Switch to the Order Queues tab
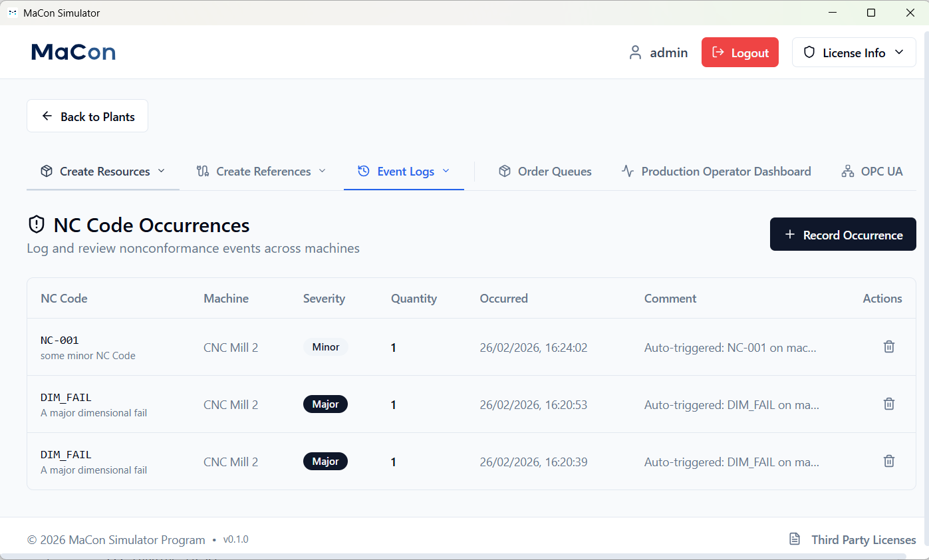The height and width of the screenshot is (560, 929). pyautogui.click(x=545, y=172)
